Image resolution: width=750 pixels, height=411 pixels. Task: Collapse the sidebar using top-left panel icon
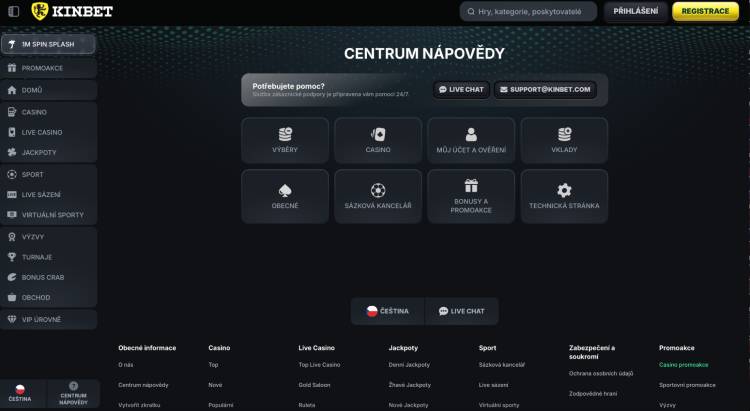pos(13,11)
